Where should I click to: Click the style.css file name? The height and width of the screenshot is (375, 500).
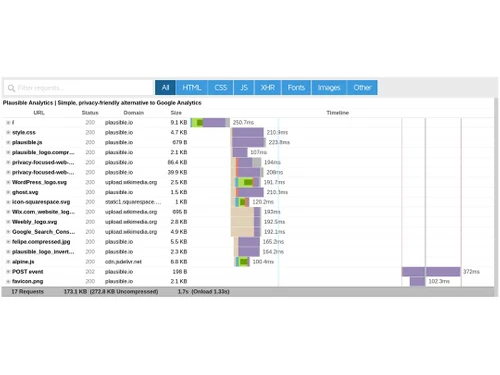24,133
